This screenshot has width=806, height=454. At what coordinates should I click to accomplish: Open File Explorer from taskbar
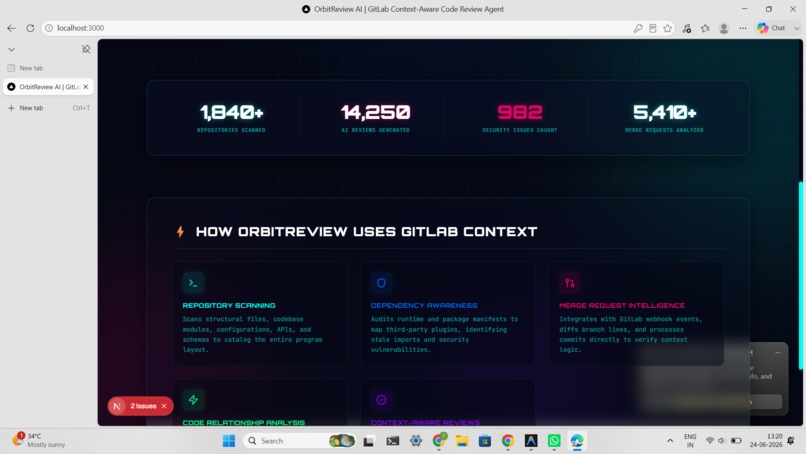click(462, 441)
